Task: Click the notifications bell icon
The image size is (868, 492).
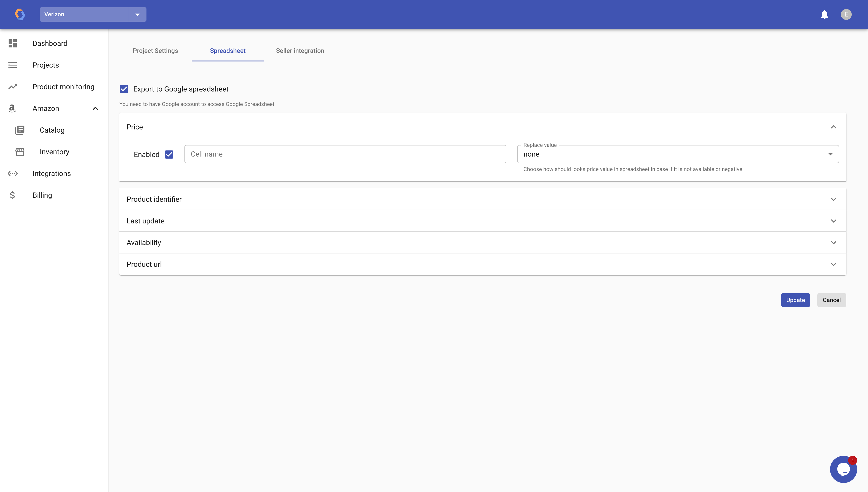Action: click(824, 14)
